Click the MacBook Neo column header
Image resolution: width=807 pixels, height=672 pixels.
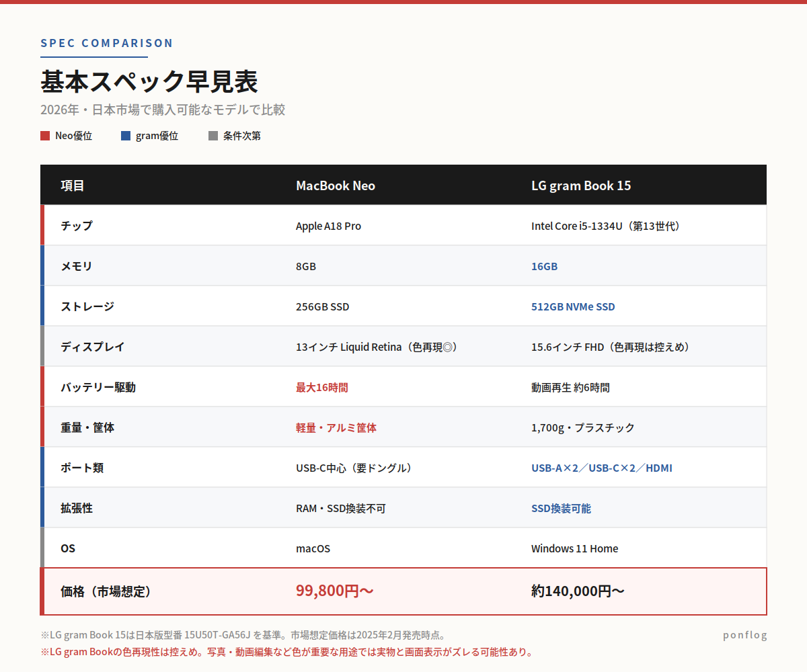coord(336,185)
